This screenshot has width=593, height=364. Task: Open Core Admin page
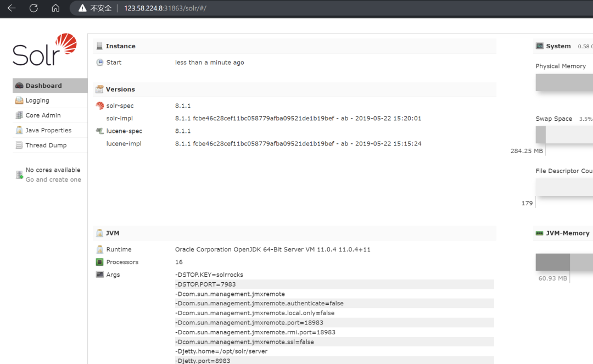click(50, 115)
